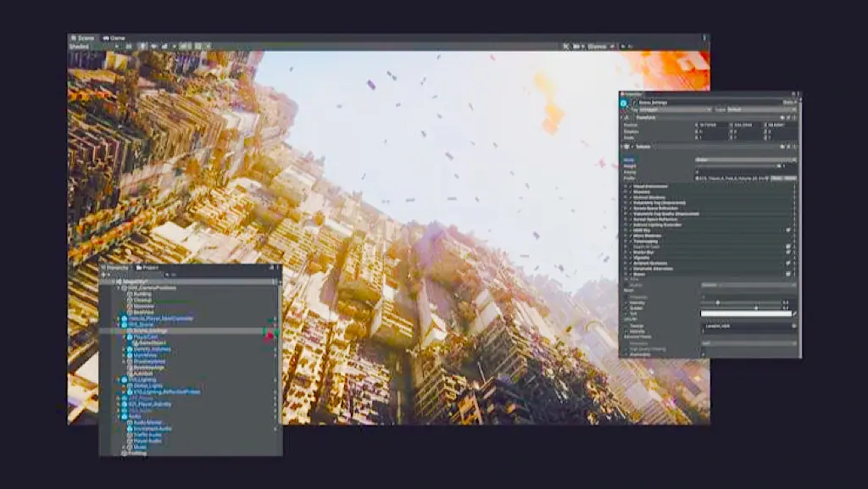
Task: Collapse the Bloom override section
Action: 625,274
